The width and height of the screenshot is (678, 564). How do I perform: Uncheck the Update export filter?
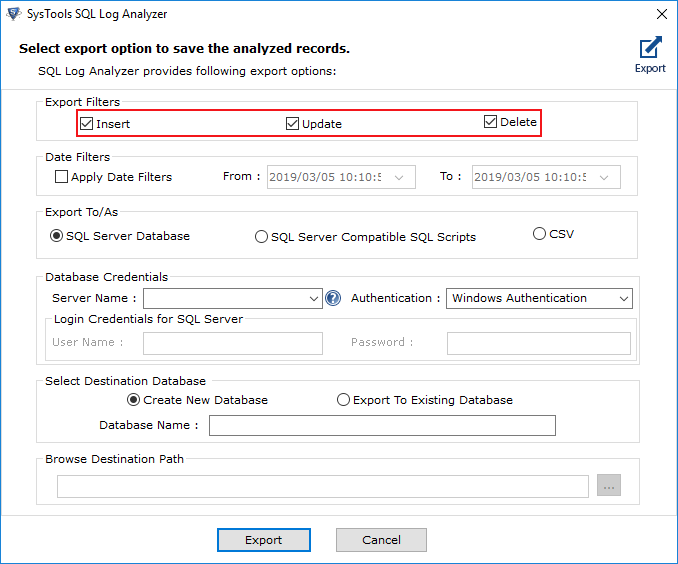coord(292,124)
